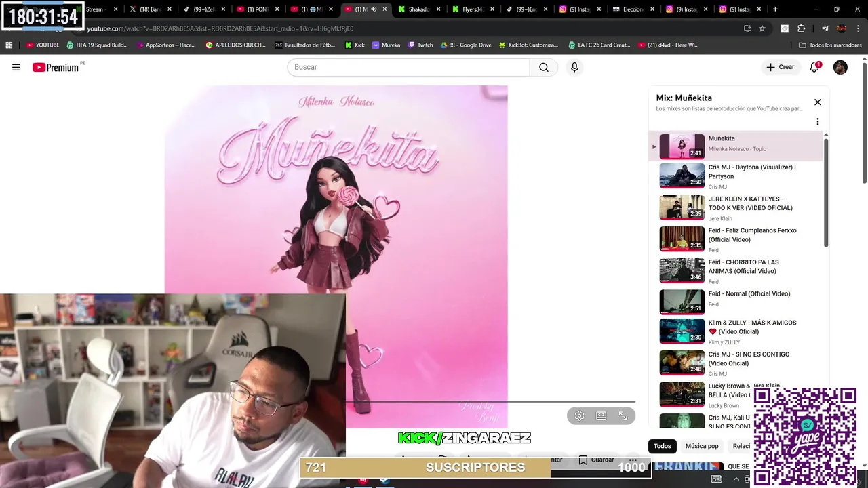Open the AppSorteos bookmark
Image resolution: width=868 pixels, height=488 pixels.
click(x=165, y=45)
